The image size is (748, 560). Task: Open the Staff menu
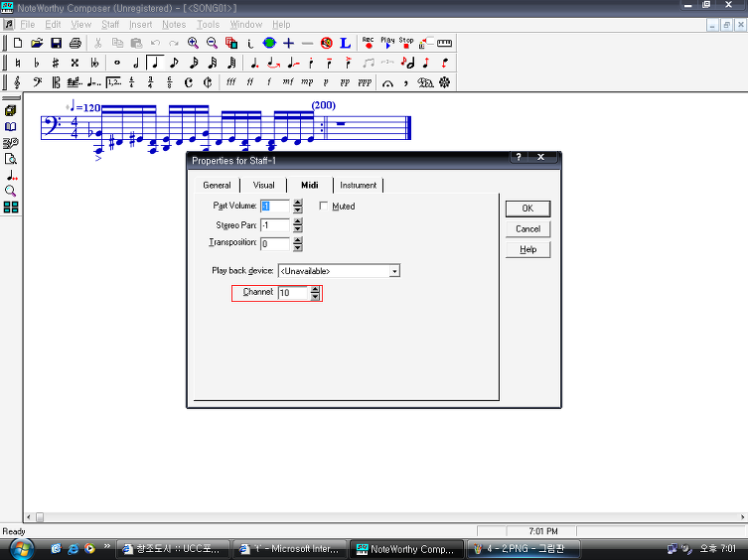[x=110, y=25]
